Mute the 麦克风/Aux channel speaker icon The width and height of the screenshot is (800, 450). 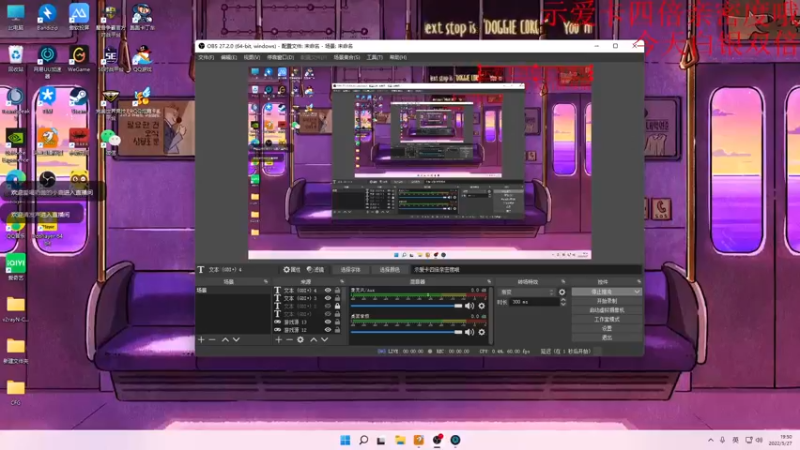(469, 306)
